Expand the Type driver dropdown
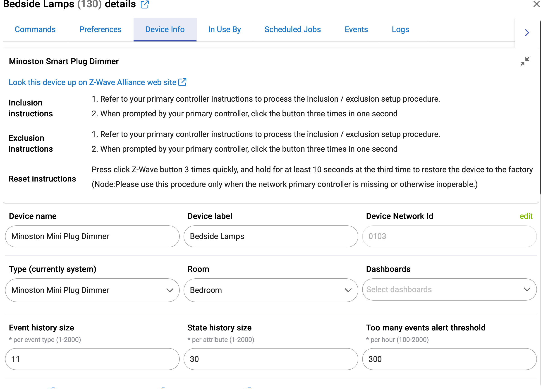 click(92, 290)
